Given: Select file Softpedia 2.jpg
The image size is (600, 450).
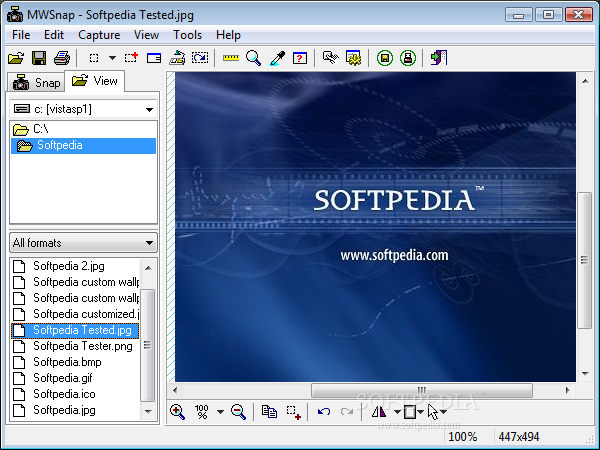Looking at the screenshot, I should [75, 266].
